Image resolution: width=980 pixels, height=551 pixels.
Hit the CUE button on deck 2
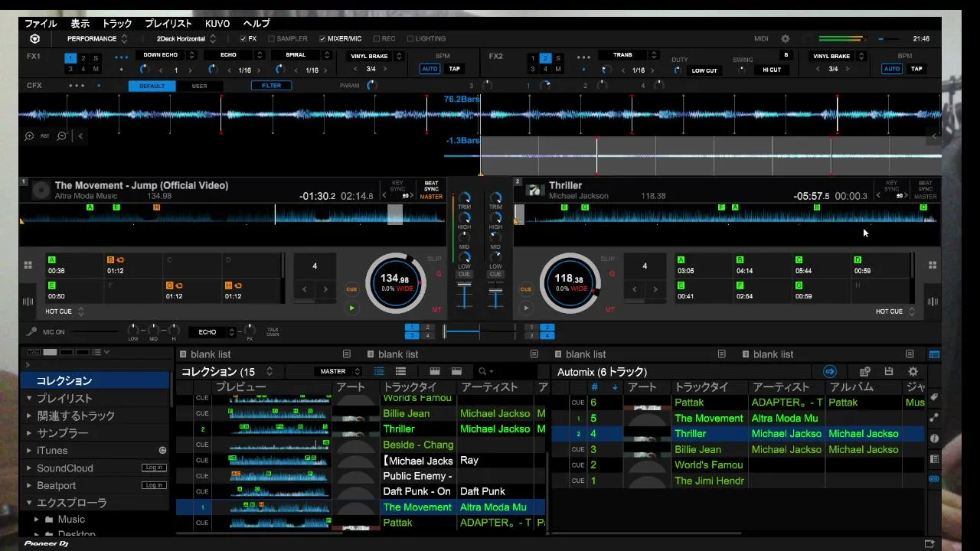click(526, 289)
